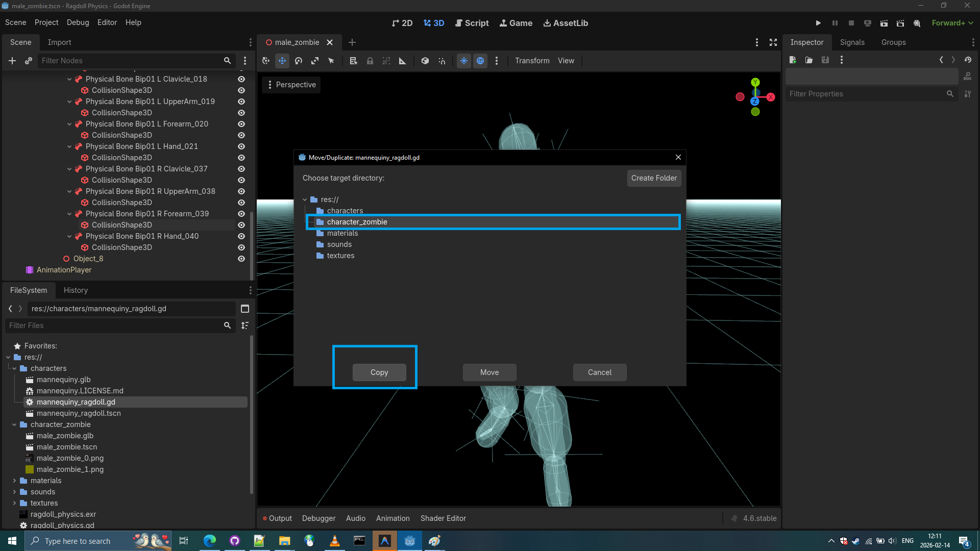980x551 pixels.
Task: Toggle preview environment globe icon
Action: point(480,61)
